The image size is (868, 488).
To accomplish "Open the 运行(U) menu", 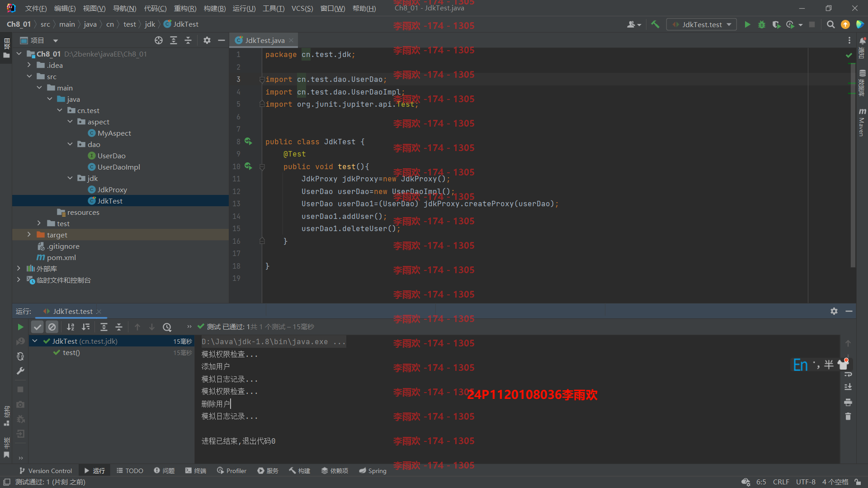I will tap(244, 8).
